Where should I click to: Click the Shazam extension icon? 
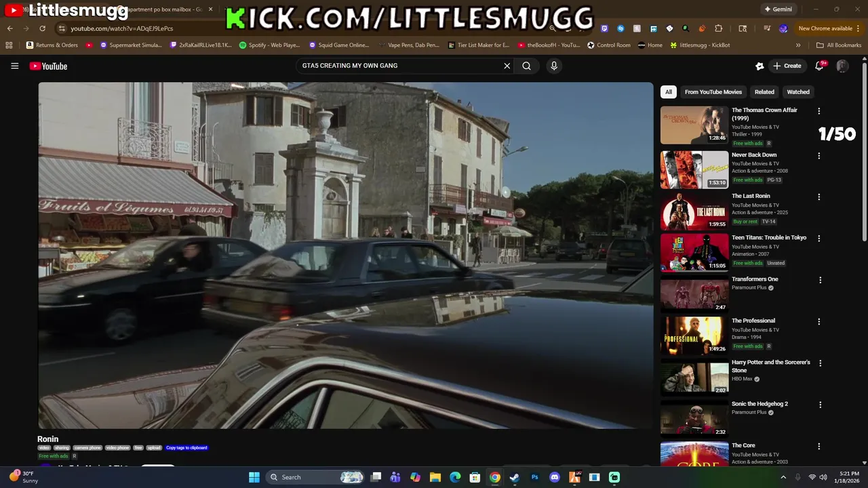click(620, 28)
